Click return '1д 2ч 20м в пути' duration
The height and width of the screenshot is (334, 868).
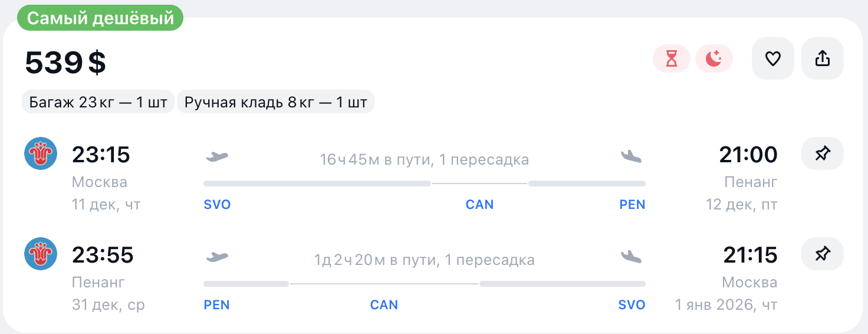click(424, 260)
